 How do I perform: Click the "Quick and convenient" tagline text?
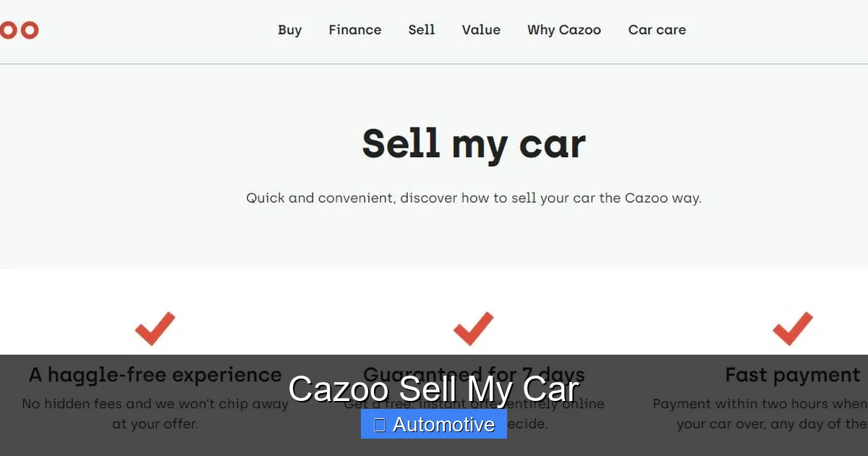pos(473,198)
